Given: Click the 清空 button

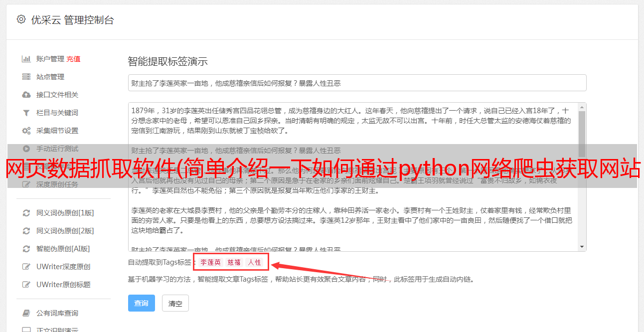Looking at the screenshot, I should (175, 303).
